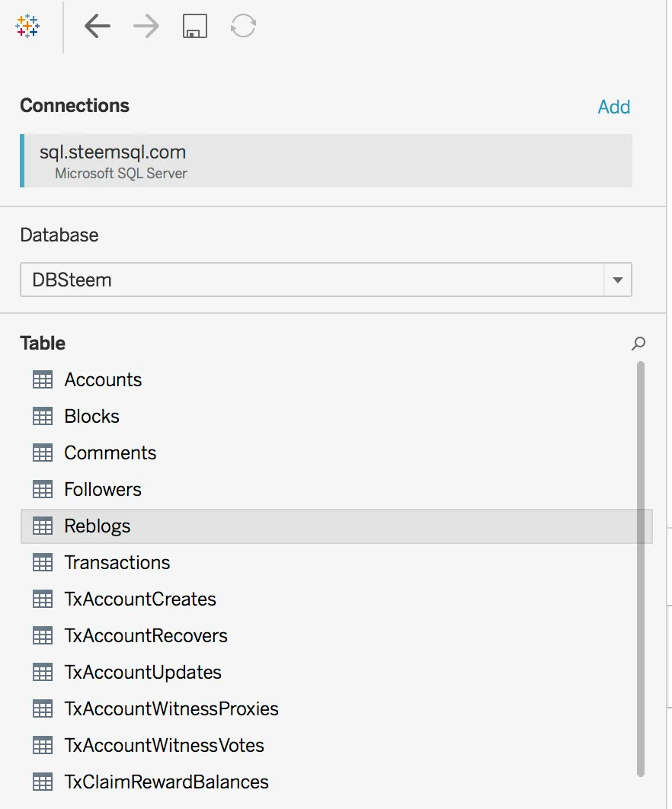
Task: Click the table icon beside TxAccountWitnessVotes
Action: point(43,746)
